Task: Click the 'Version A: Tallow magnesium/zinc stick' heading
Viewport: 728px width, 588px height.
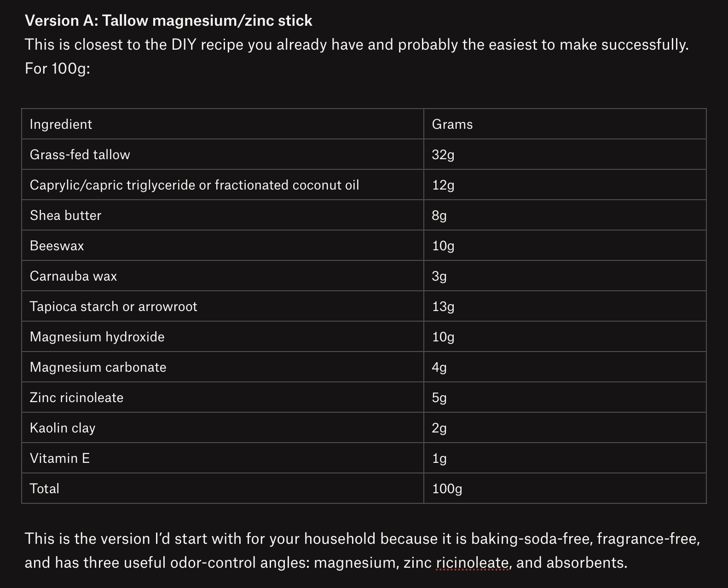Action: pyautogui.click(x=168, y=21)
